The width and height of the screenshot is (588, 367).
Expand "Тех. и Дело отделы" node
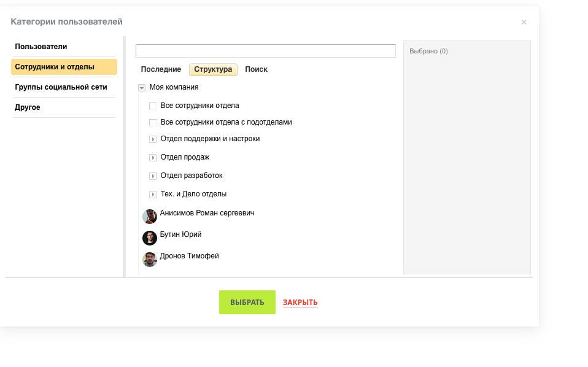pyautogui.click(x=153, y=195)
